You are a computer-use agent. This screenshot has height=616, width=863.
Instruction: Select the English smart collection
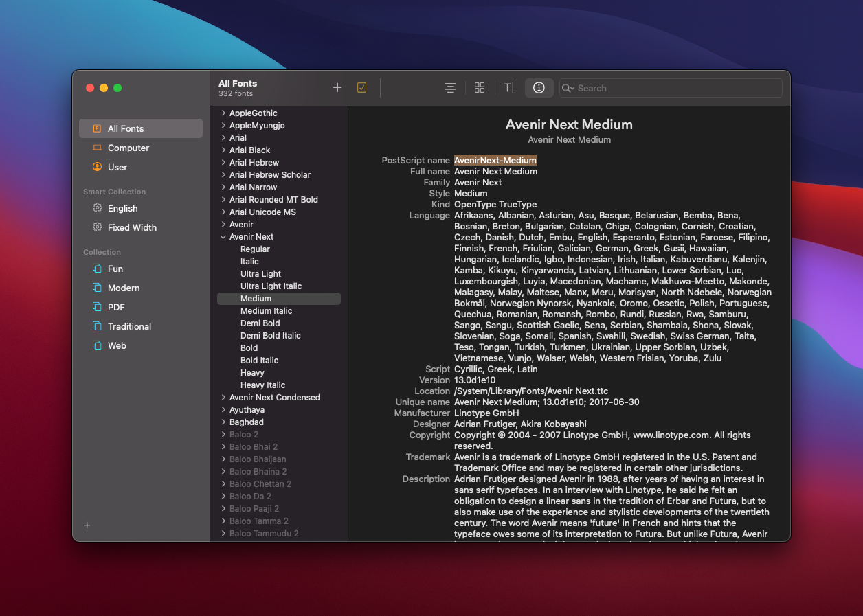click(122, 208)
